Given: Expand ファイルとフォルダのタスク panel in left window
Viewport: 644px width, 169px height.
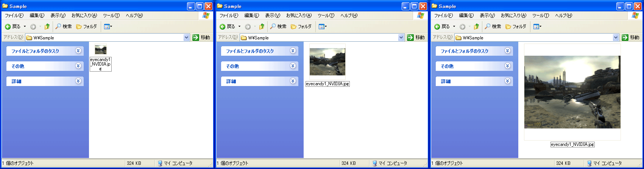Looking at the screenshot, I should [x=78, y=51].
